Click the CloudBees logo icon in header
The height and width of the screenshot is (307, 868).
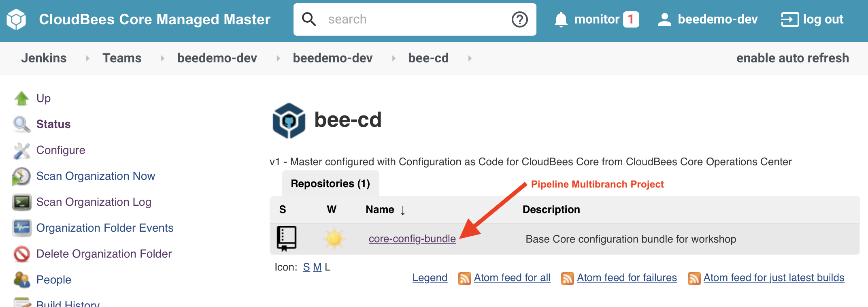(x=17, y=19)
